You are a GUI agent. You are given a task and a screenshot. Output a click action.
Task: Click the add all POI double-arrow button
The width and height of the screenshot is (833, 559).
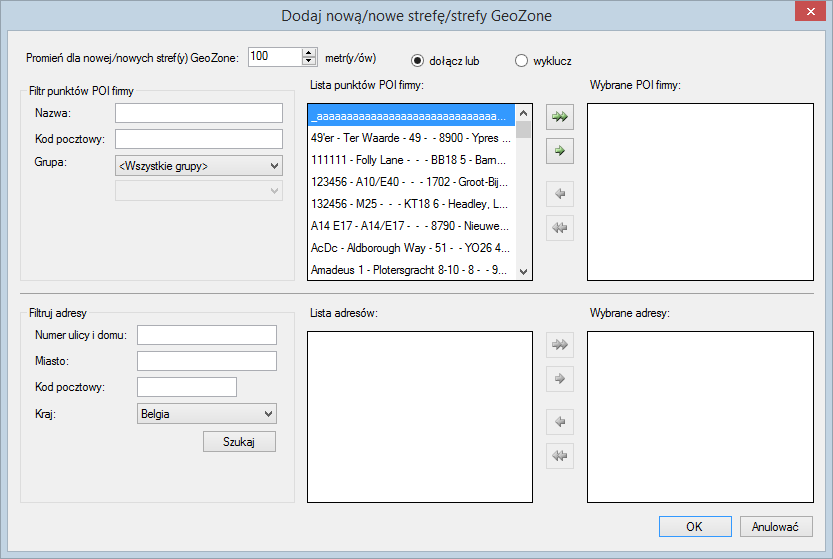(x=560, y=117)
